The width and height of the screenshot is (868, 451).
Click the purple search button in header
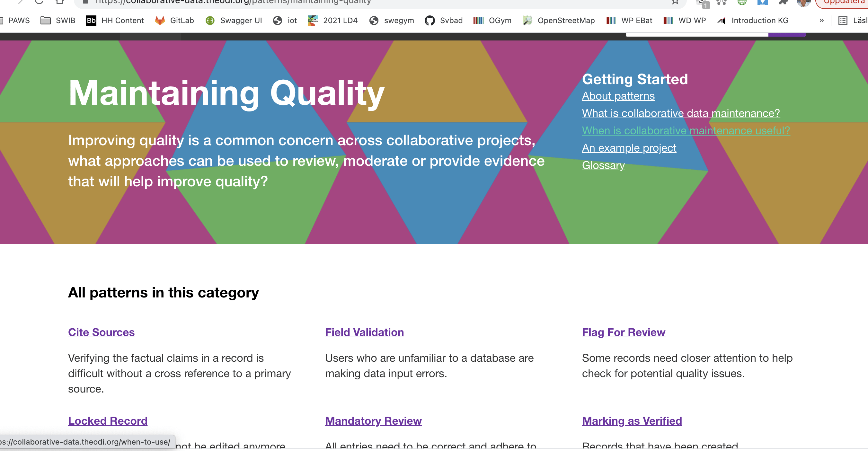tap(786, 35)
